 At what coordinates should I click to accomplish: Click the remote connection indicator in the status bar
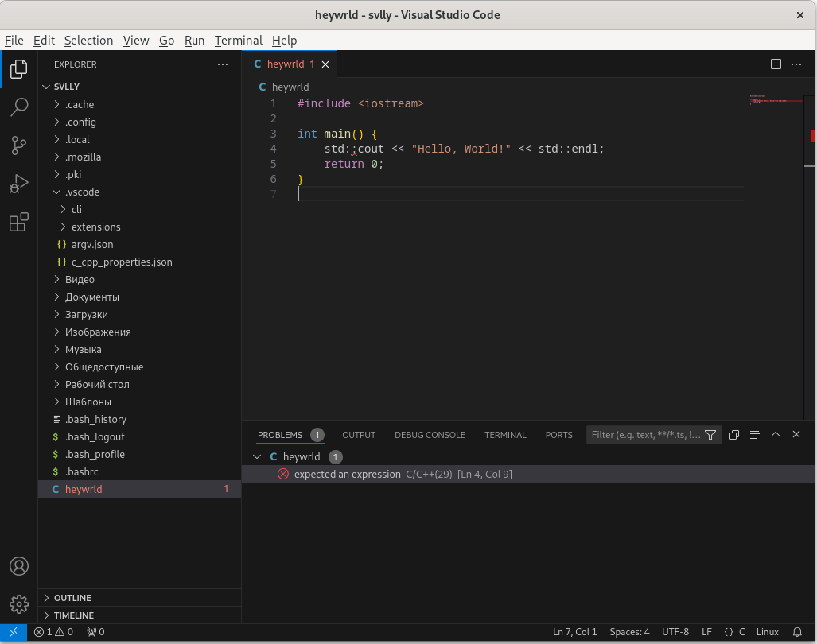click(x=11, y=631)
